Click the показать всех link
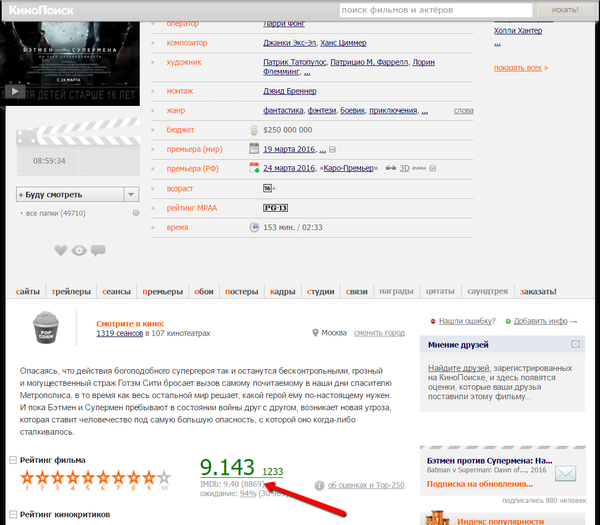Viewport: 600px width, 525px height. [x=518, y=68]
